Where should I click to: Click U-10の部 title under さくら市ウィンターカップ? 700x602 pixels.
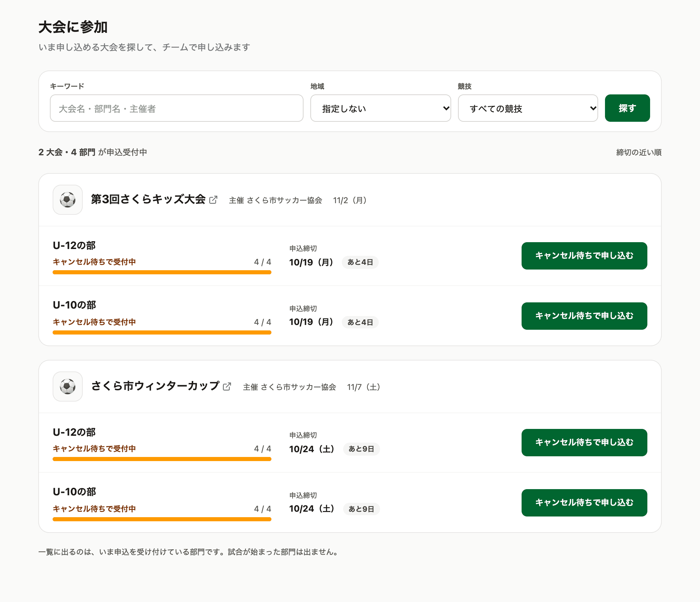pyautogui.click(x=74, y=492)
